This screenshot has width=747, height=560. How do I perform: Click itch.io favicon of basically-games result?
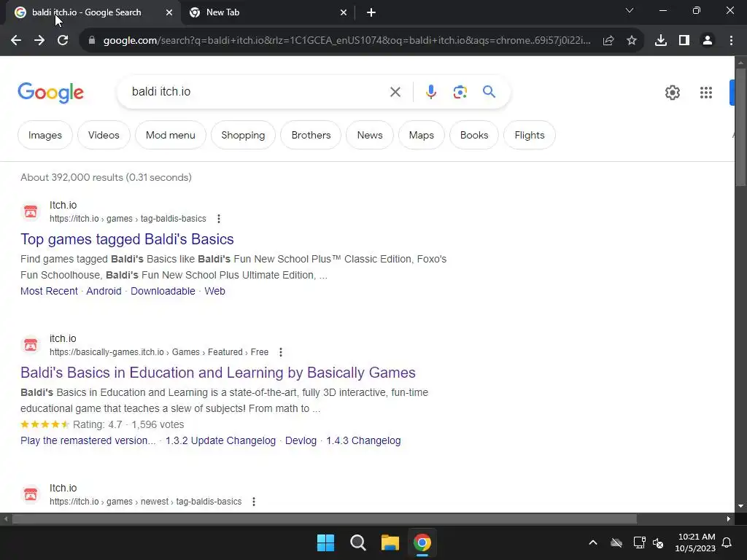[x=31, y=345]
